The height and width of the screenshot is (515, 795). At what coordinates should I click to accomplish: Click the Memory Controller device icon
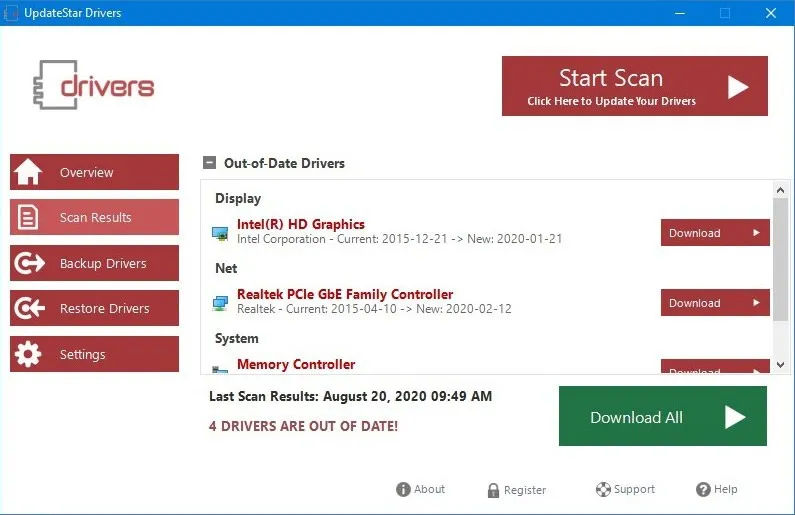click(x=220, y=370)
